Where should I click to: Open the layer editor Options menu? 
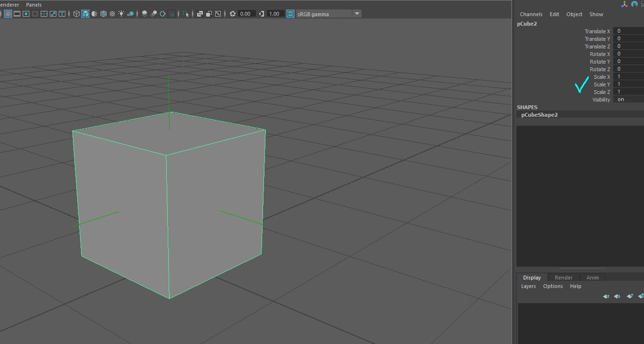(x=553, y=286)
